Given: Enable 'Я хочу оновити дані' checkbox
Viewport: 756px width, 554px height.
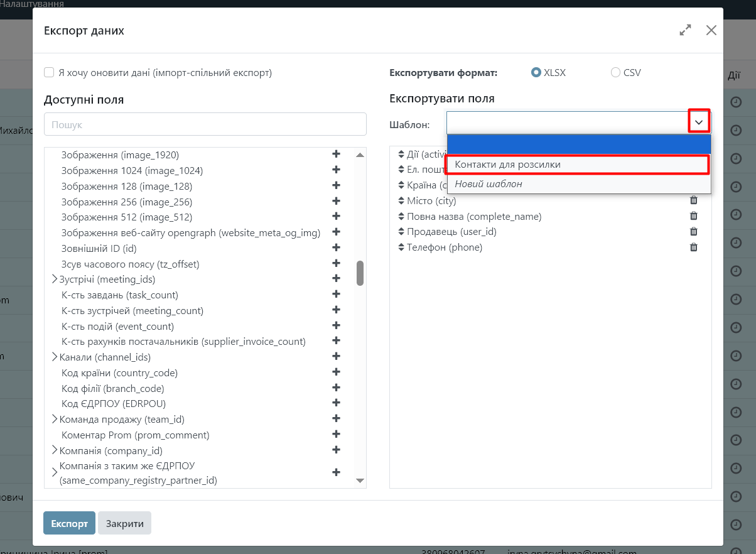Looking at the screenshot, I should [x=49, y=73].
